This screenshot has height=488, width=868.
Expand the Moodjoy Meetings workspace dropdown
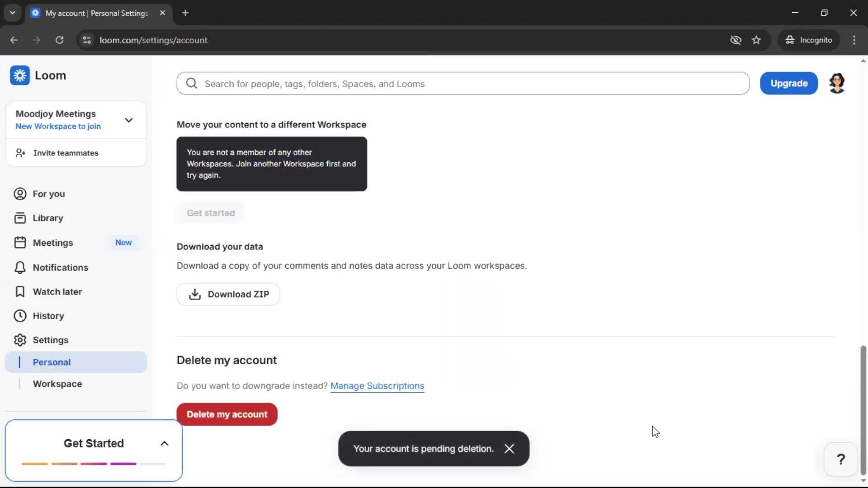click(128, 120)
